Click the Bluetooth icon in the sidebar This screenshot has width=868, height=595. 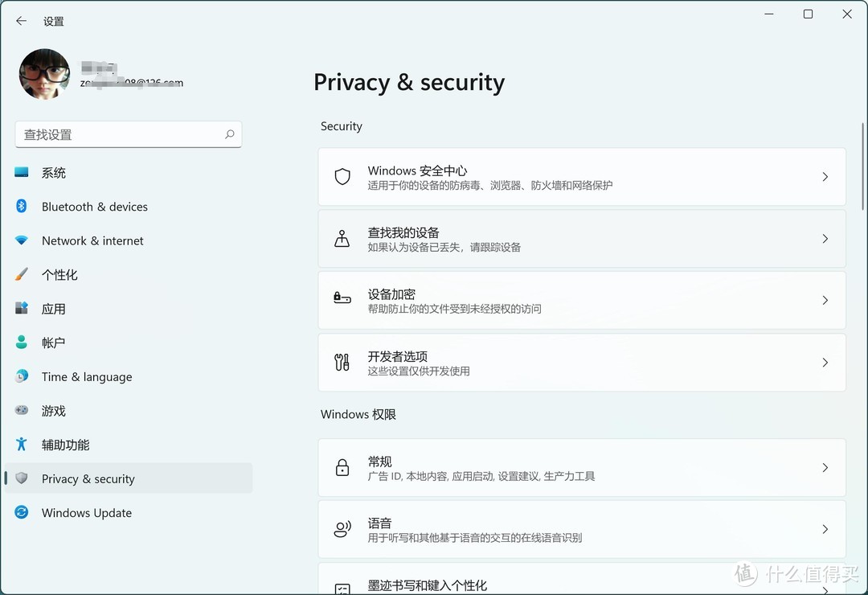[x=21, y=206]
